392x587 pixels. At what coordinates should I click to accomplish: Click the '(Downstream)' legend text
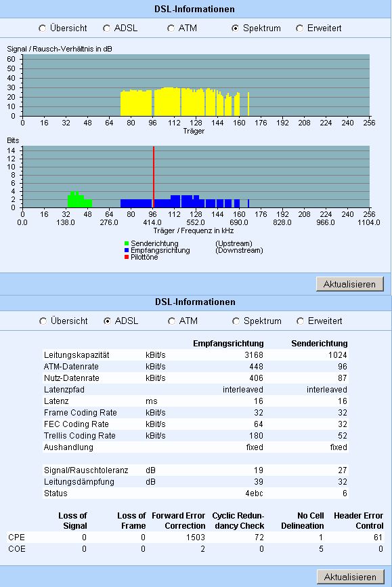point(239,250)
